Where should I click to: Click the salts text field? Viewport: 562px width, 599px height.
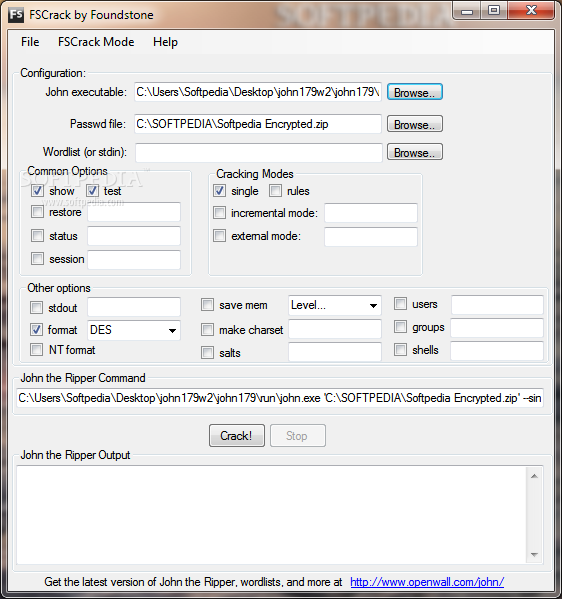click(335, 352)
